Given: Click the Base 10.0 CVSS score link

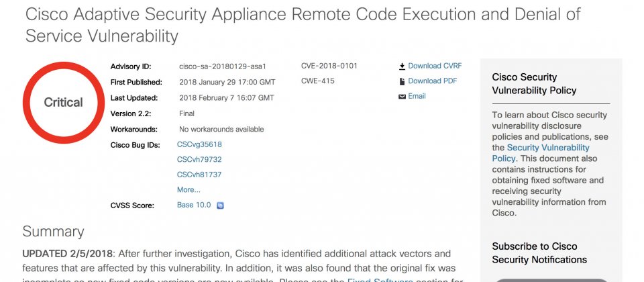Looking at the screenshot, I should [x=194, y=205].
